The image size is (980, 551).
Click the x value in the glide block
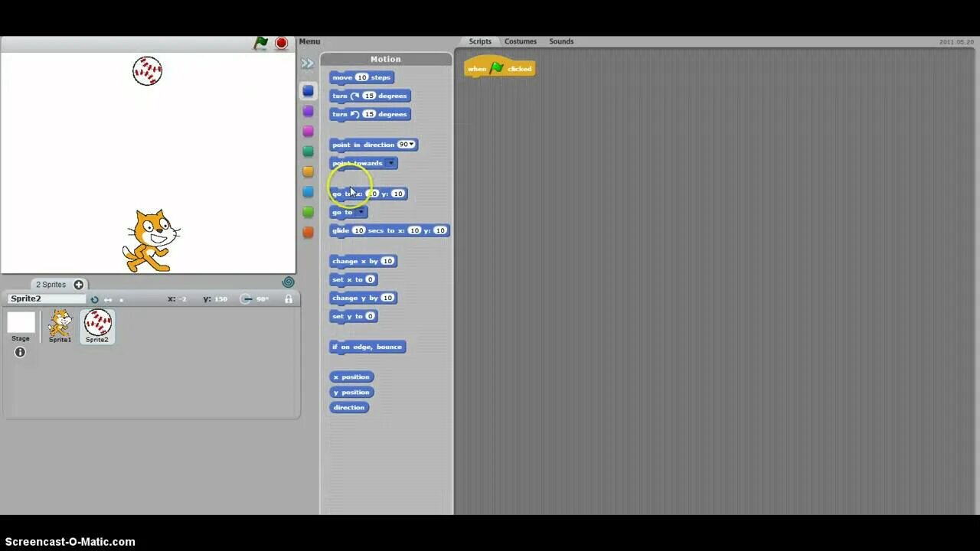(414, 230)
